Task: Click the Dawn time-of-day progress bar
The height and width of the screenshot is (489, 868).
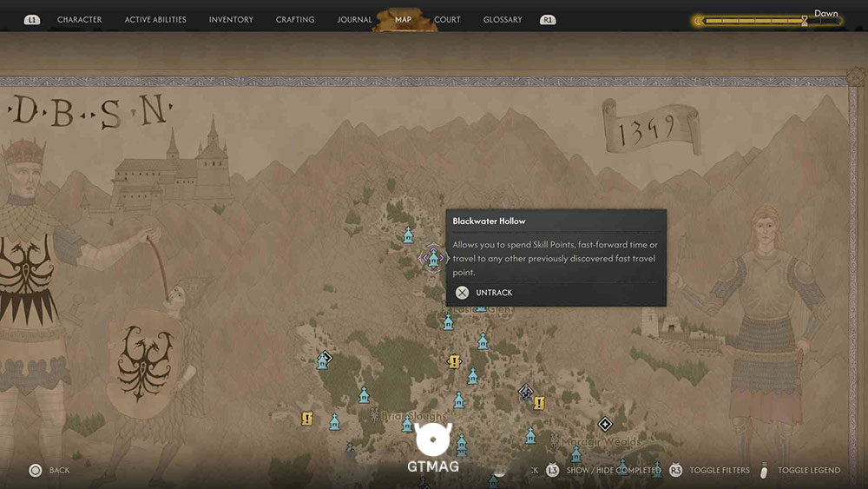Action: (768, 21)
